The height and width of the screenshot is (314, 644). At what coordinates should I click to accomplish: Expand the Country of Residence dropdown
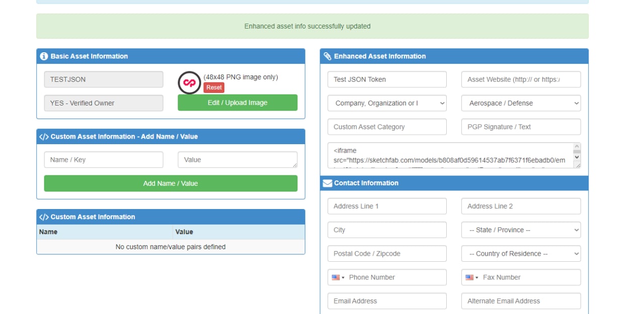pyautogui.click(x=521, y=254)
